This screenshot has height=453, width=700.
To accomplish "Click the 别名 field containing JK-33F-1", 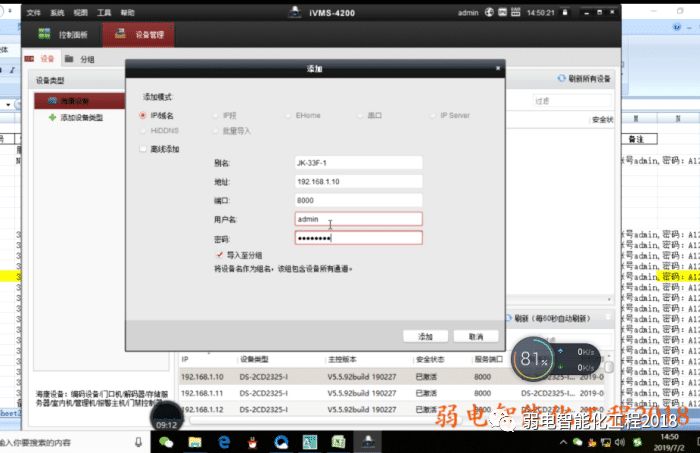I will coord(358,163).
